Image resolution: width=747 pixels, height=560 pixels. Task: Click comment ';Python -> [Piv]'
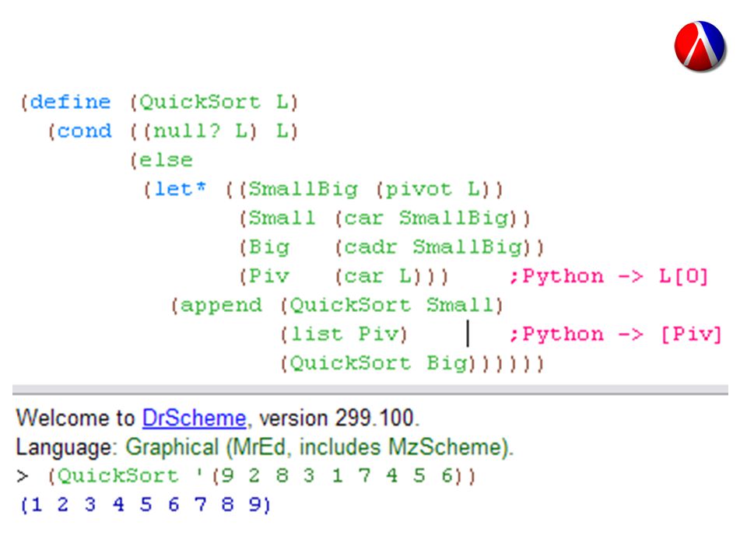(615, 334)
